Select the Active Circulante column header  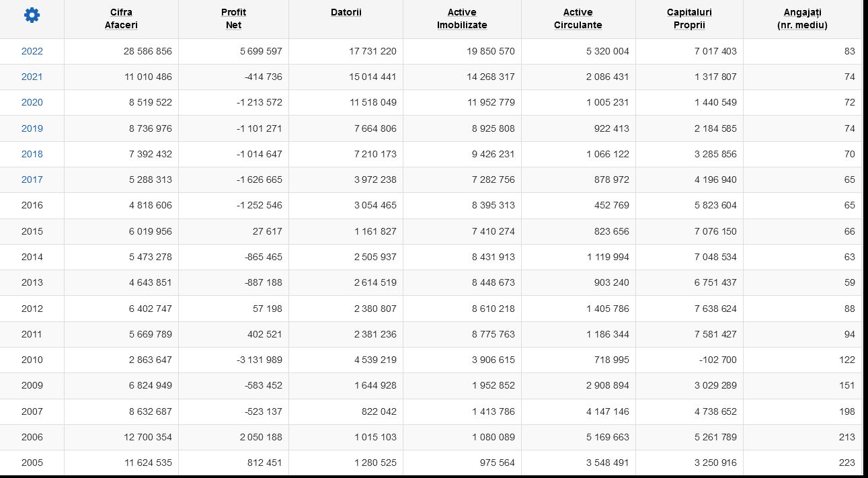tap(578, 19)
